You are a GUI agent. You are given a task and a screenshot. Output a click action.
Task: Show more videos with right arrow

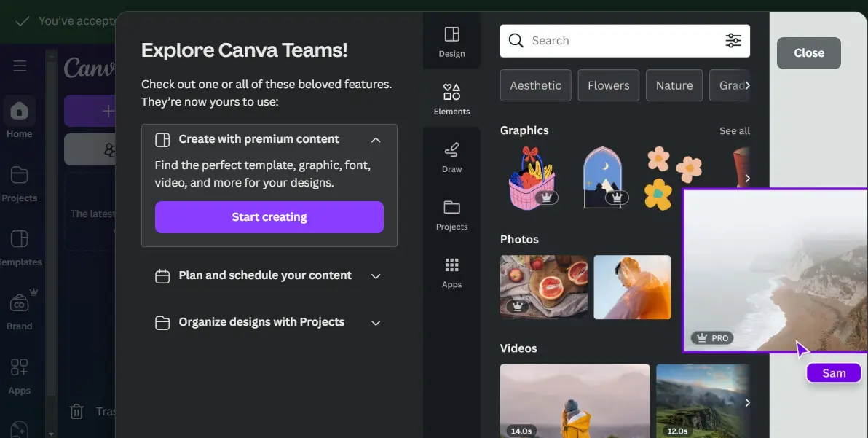click(x=747, y=402)
